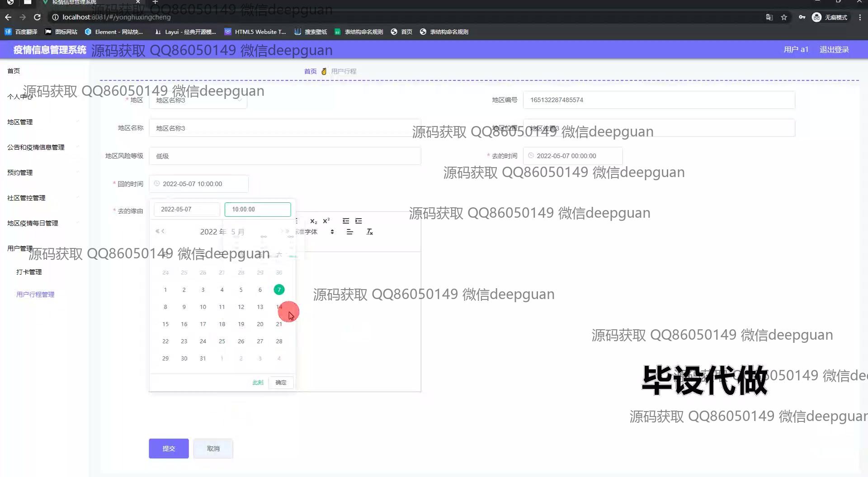Click the decrease indent editor icon
The width and height of the screenshot is (868, 477).
click(x=346, y=221)
